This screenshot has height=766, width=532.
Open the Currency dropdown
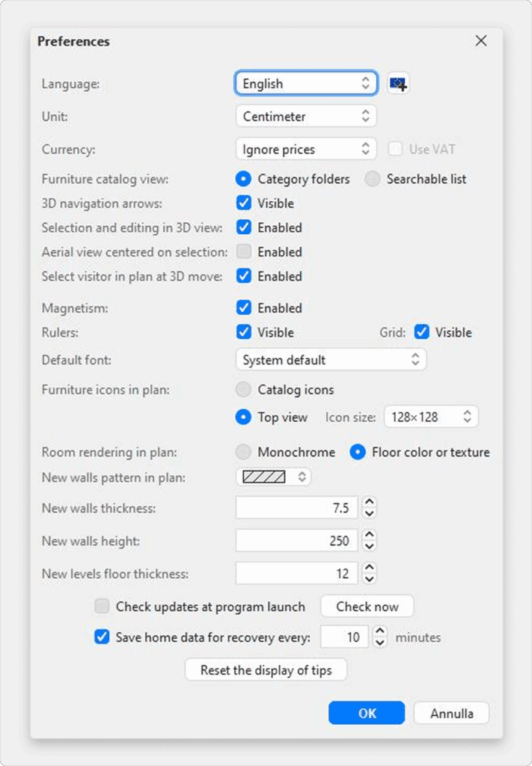coord(305,150)
